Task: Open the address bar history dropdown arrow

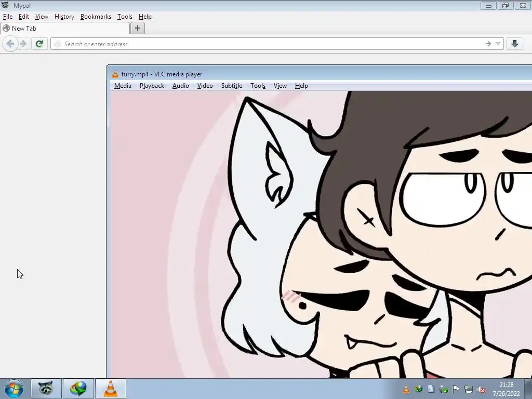Action: [x=498, y=44]
